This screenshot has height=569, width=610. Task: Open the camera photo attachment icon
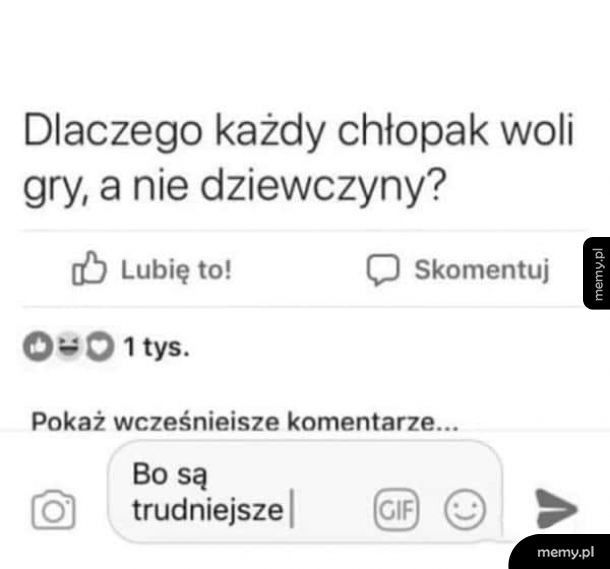53,510
